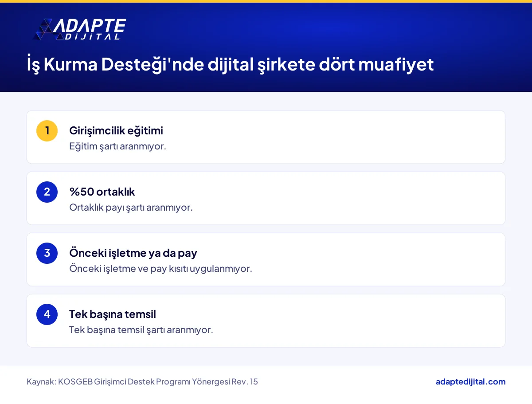
Task: Click the blue number 4 badge
Action: coord(47,314)
